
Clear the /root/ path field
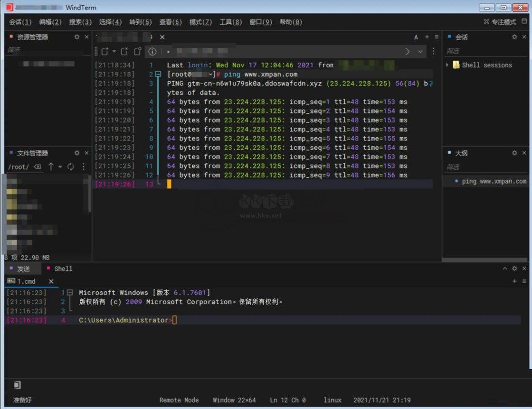[38, 167]
